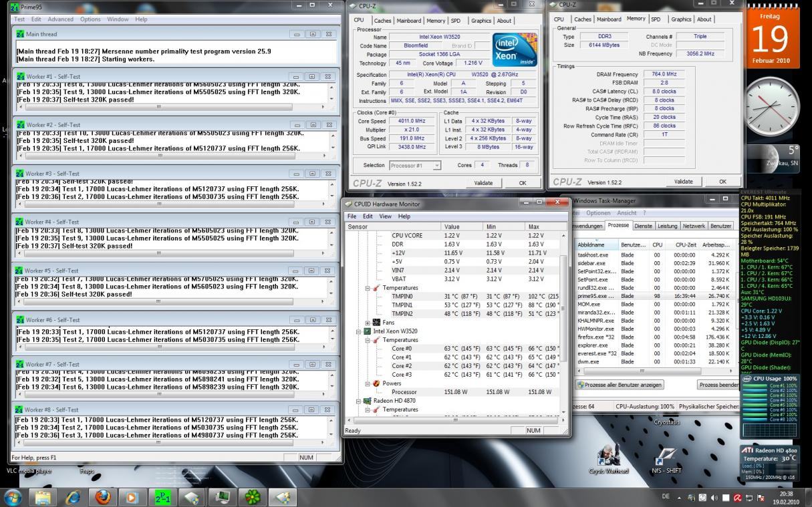This screenshot has height=507, width=812.
Task: Click the CPUID Hardware Monitor title bar icon
Action: pos(348,204)
